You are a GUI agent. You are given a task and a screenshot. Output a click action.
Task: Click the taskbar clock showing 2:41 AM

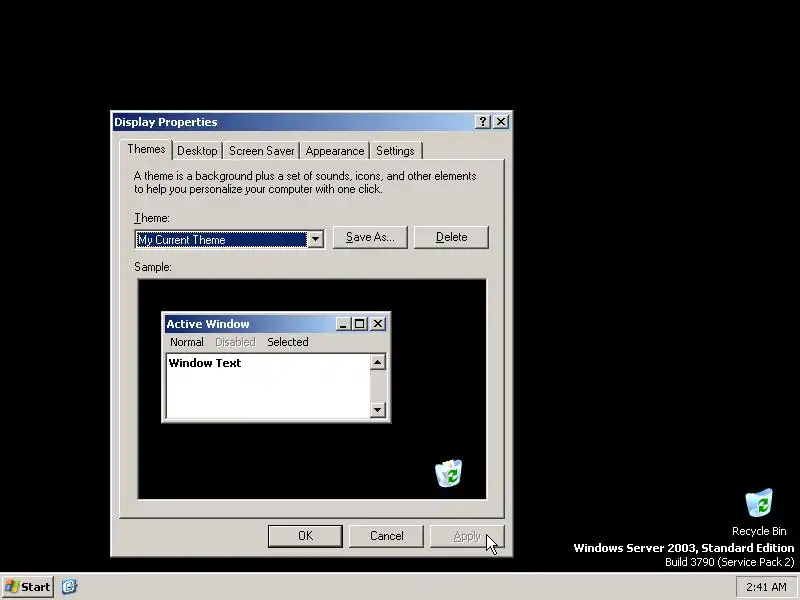tap(766, 587)
